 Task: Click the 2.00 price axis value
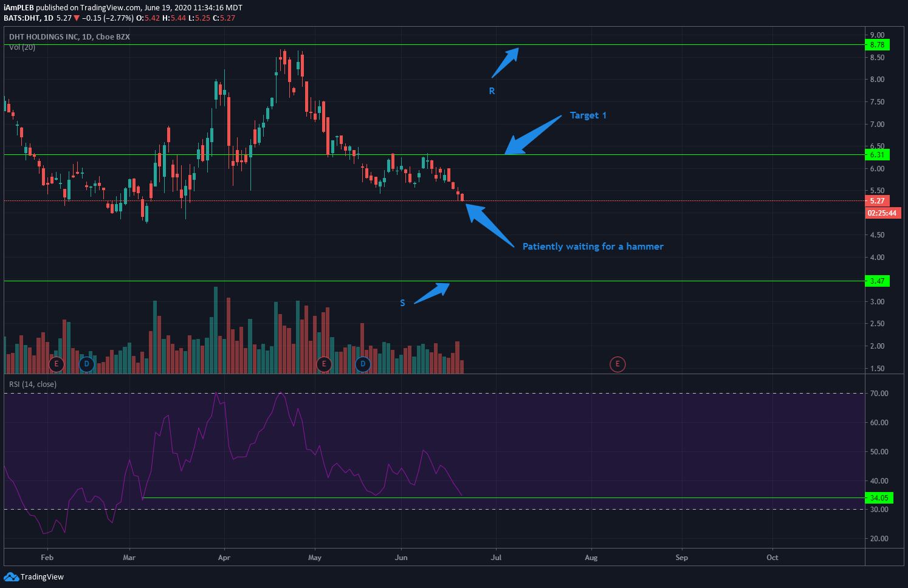click(x=877, y=346)
